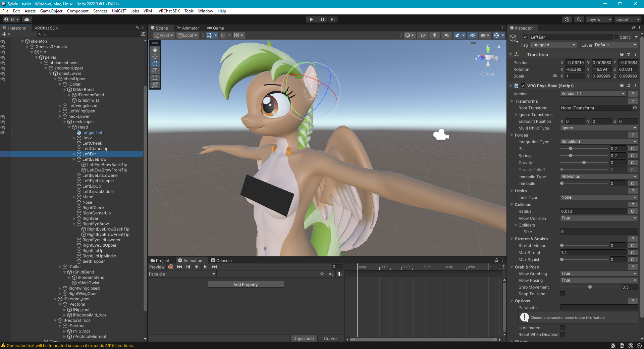Image resolution: width=644 pixels, height=349 pixels.
Task: Play the animation clip
Action: point(197,267)
